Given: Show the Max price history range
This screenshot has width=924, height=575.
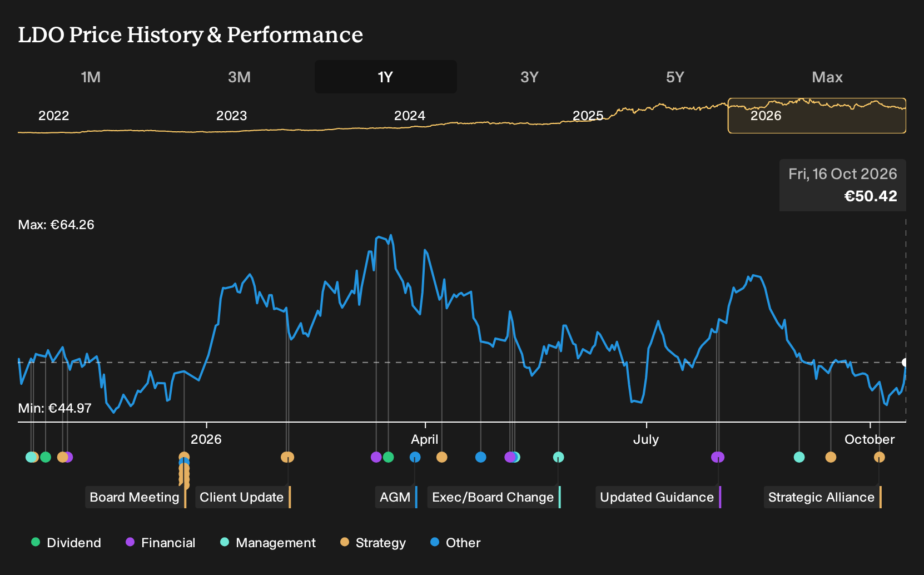Looking at the screenshot, I should point(827,77).
